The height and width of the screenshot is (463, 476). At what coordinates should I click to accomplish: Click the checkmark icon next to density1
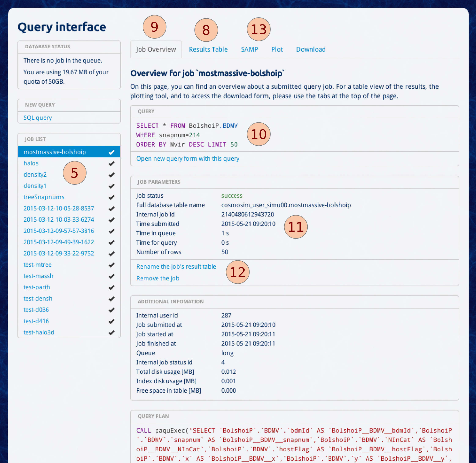pyautogui.click(x=112, y=186)
